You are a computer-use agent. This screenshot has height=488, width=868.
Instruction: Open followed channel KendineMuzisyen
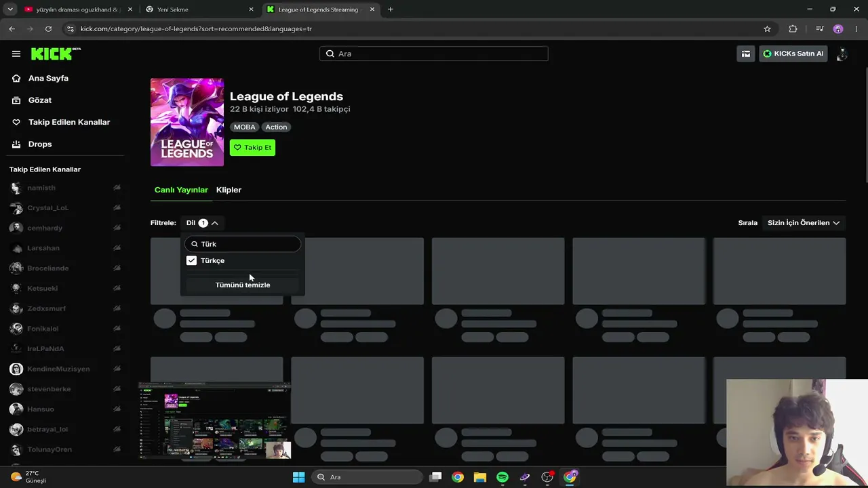click(x=58, y=369)
